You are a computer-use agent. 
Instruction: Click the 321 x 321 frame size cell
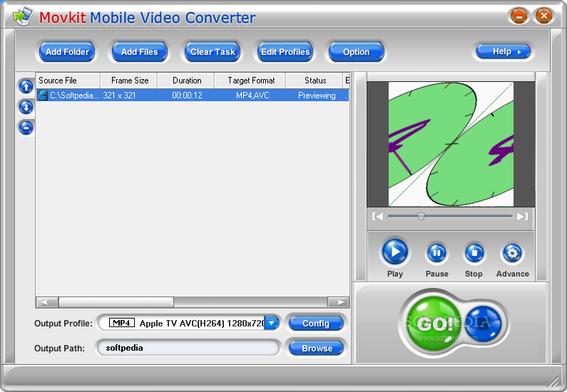tap(119, 96)
